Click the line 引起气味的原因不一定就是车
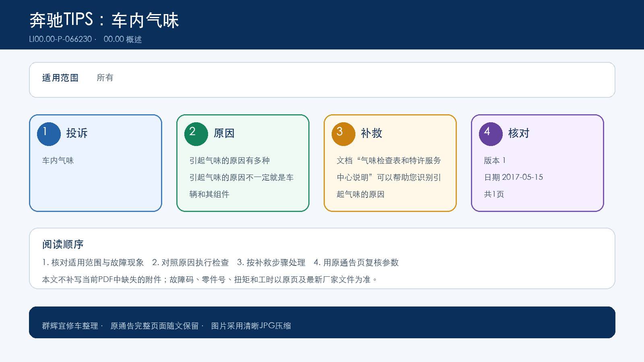Screen dimensions: 644x362 pyautogui.click(x=242, y=177)
